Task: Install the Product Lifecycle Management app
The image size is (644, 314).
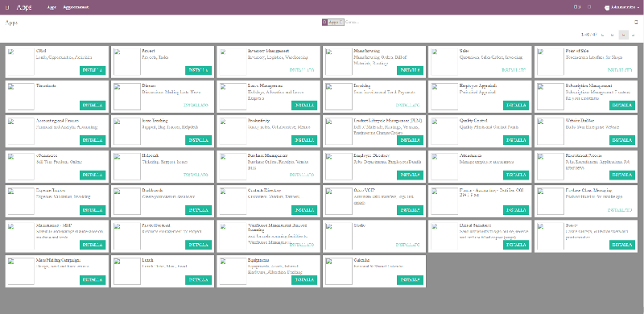Action: 410,140
